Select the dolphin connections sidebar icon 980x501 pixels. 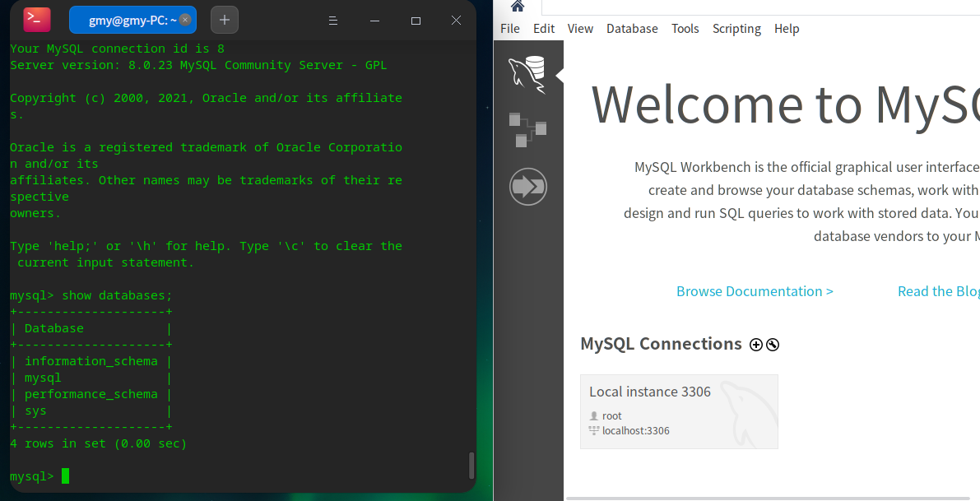coord(527,74)
